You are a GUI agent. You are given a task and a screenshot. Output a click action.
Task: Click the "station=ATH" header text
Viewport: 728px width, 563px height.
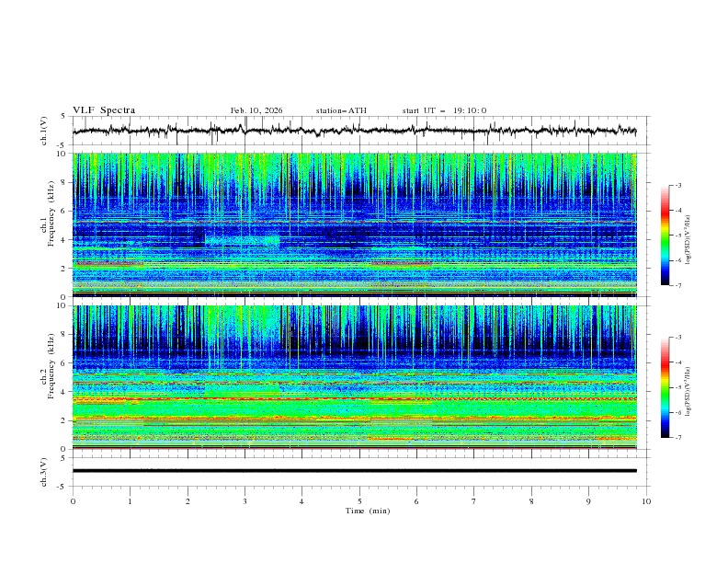pyautogui.click(x=341, y=110)
